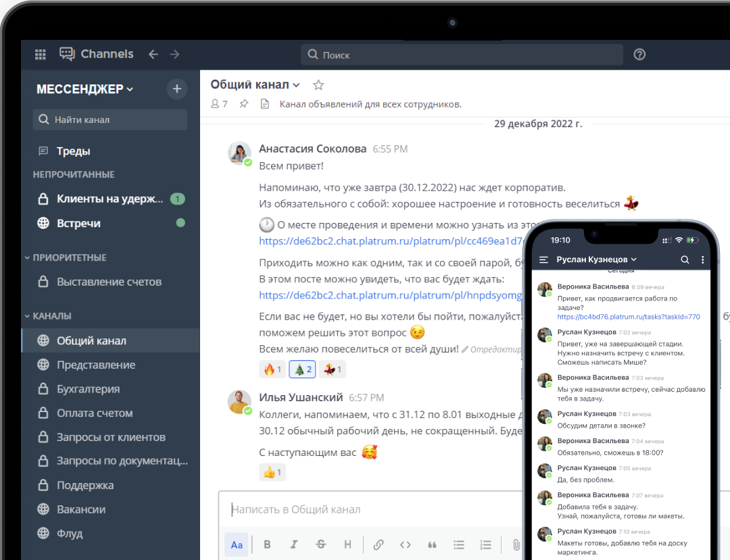
Task: Open channel files document icon
Action: click(x=265, y=104)
